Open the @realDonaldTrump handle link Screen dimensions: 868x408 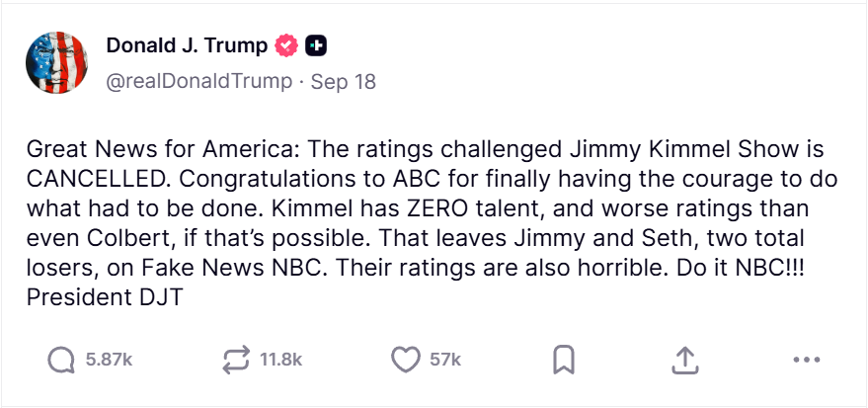point(198,81)
